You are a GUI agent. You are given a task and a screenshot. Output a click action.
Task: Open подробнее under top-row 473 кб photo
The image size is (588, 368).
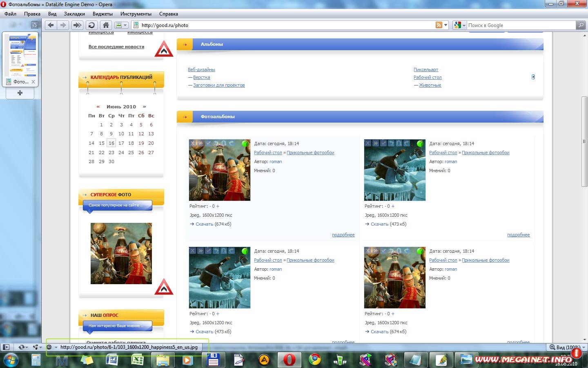pos(519,235)
